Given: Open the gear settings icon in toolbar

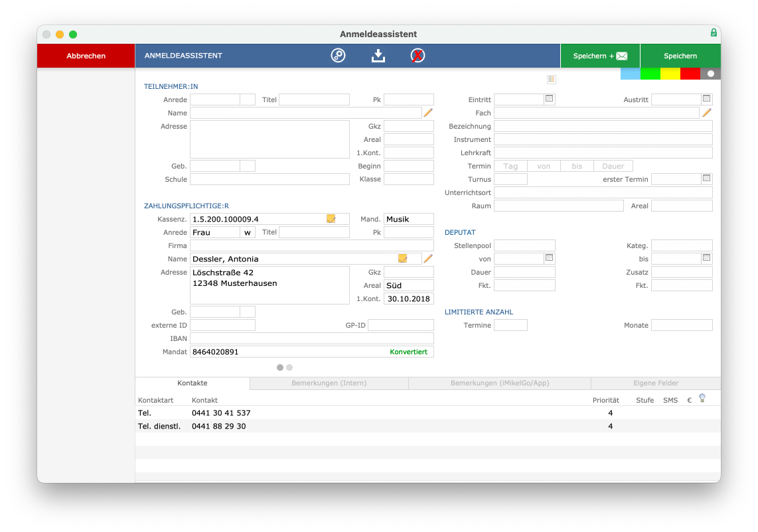Looking at the screenshot, I should 338,56.
